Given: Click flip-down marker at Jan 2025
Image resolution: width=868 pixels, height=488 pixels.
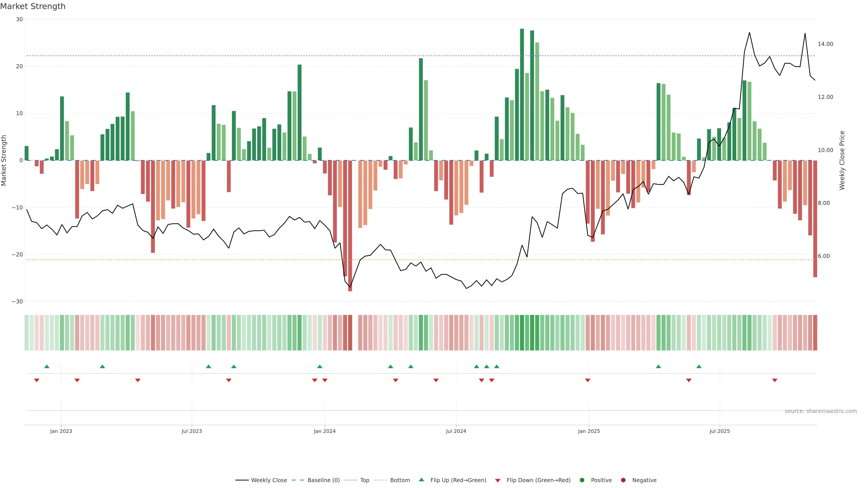Looking at the screenshot, I should click(x=588, y=380).
